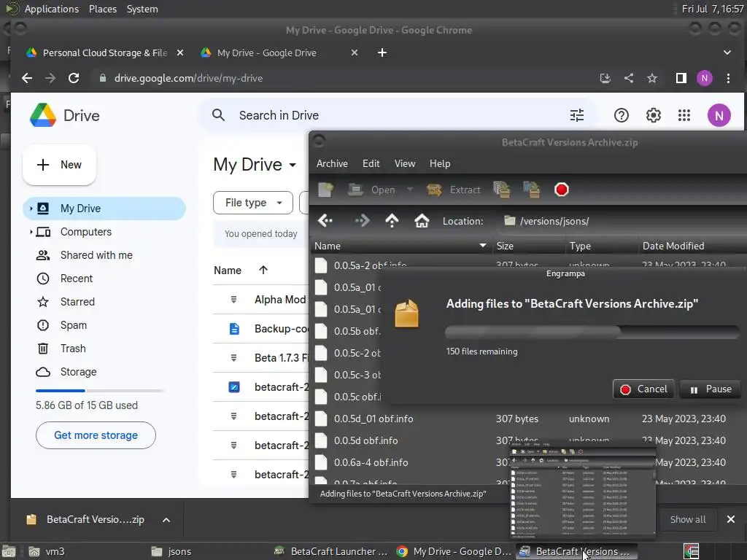Switch to BetaCraft Launcher in taskbar
This screenshot has height=560, width=747.
click(x=332, y=551)
